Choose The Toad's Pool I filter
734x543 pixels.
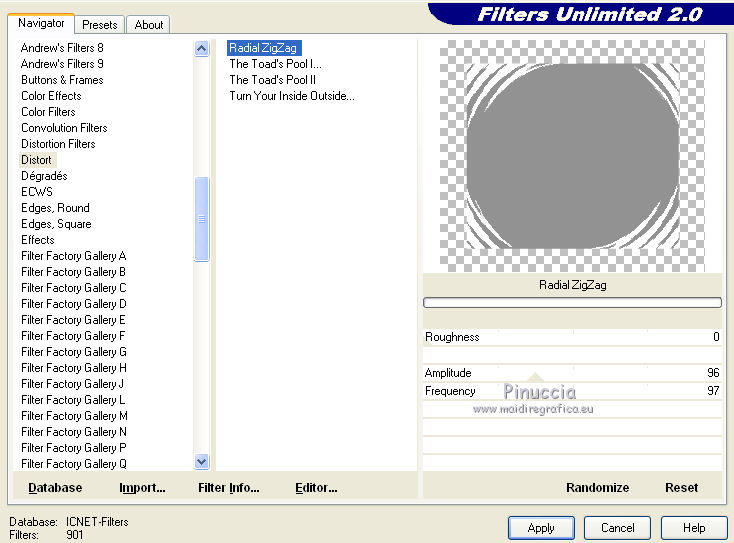275,64
